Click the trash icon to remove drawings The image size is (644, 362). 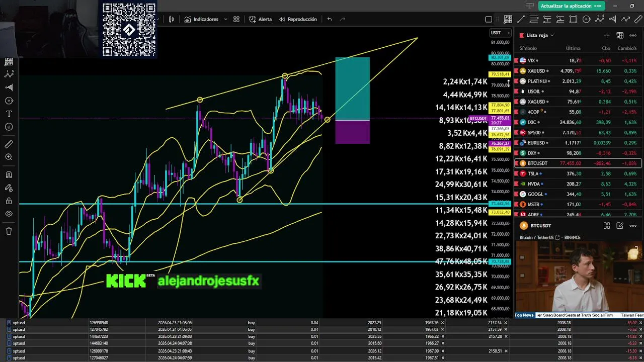click(x=9, y=231)
